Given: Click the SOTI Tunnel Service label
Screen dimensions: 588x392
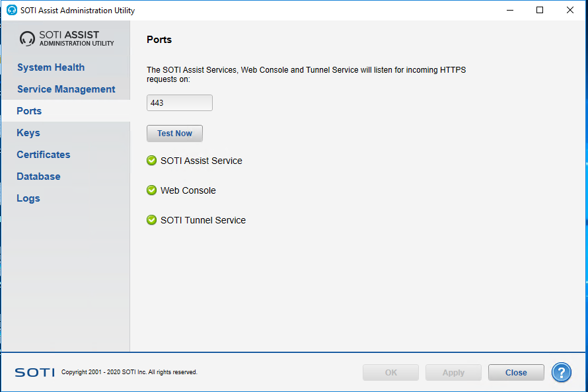Looking at the screenshot, I should click(203, 220).
